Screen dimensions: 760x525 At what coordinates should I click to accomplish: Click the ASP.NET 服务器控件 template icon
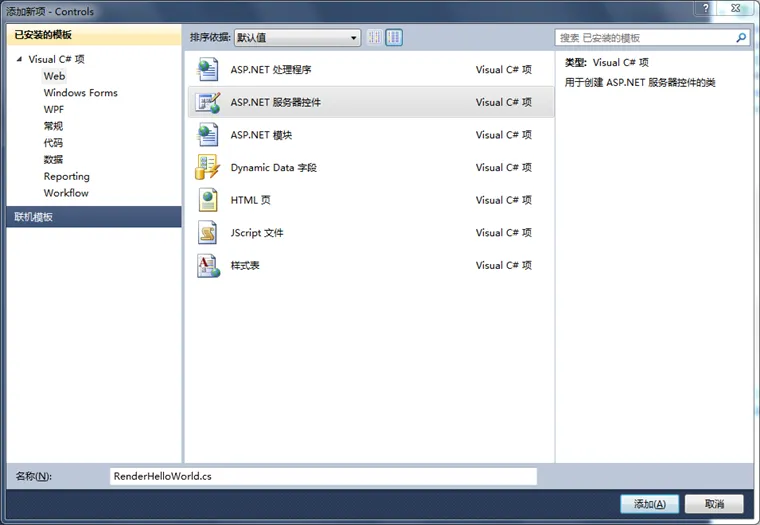click(207, 102)
